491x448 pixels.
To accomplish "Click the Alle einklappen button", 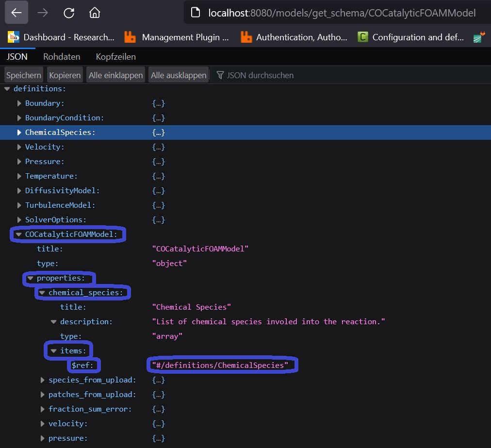I will (x=115, y=75).
